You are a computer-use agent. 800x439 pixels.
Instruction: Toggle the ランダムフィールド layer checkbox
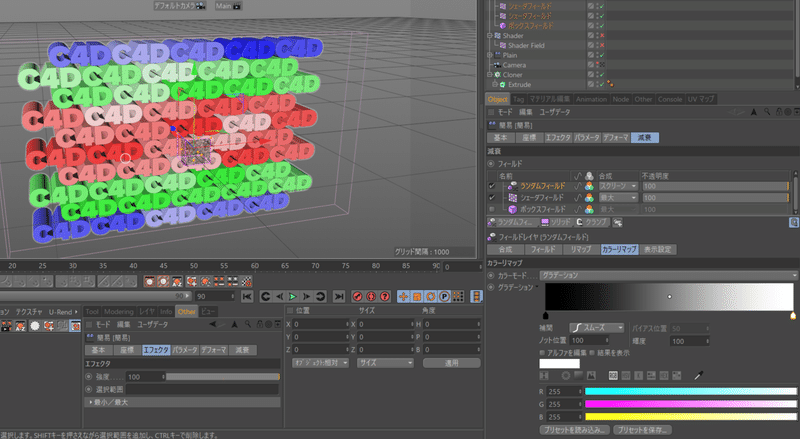pos(492,186)
